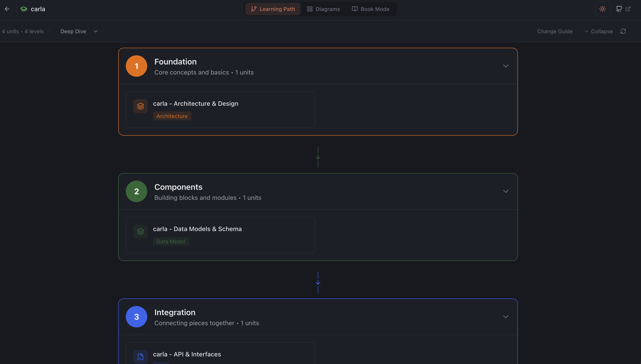Collapse the Components section chevron
Screen dimensions: 641x364
coord(506,191)
